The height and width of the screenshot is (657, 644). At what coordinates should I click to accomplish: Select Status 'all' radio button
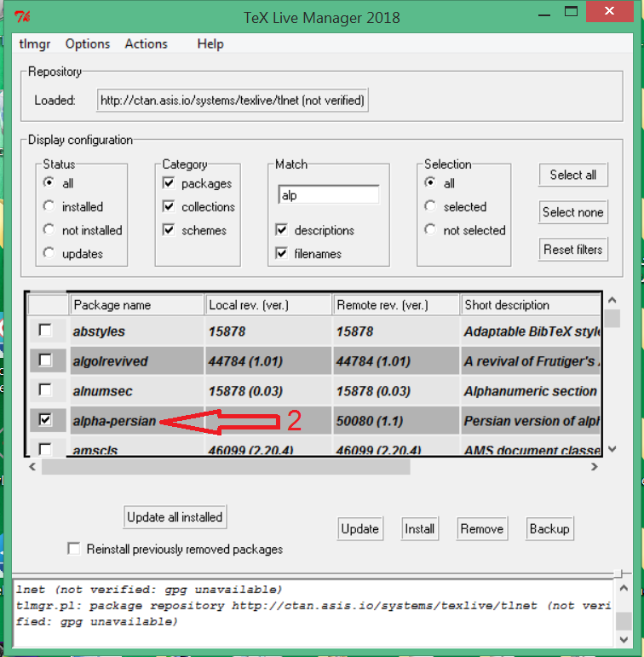point(49,182)
